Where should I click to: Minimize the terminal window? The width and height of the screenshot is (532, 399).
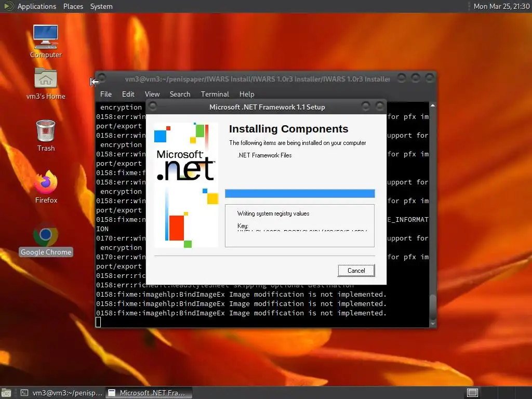point(402,78)
